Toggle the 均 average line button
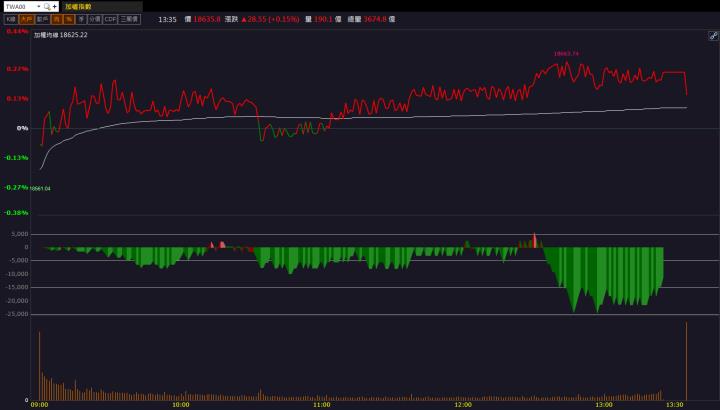 [57, 19]
